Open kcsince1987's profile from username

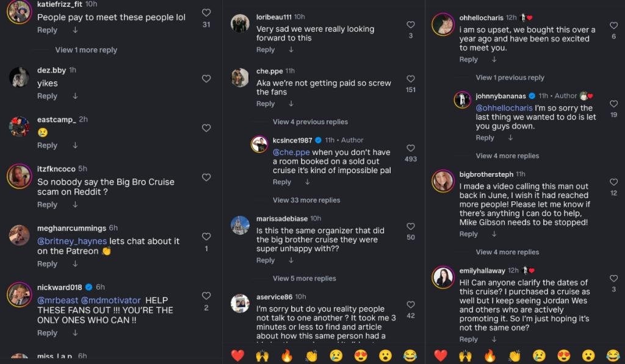tap(292, 140)
